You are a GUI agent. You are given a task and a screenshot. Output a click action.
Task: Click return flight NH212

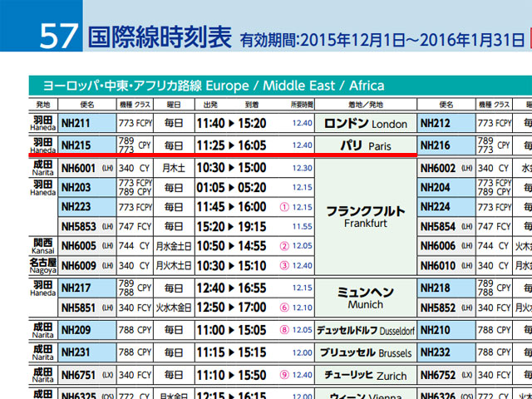click(436, 123)
